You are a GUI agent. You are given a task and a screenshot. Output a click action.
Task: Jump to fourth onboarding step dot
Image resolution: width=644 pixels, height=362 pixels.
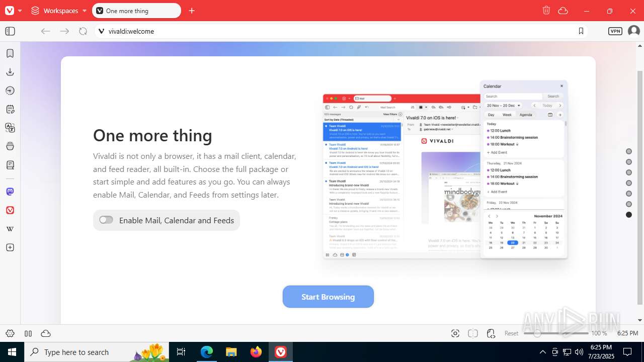point(629,183)
